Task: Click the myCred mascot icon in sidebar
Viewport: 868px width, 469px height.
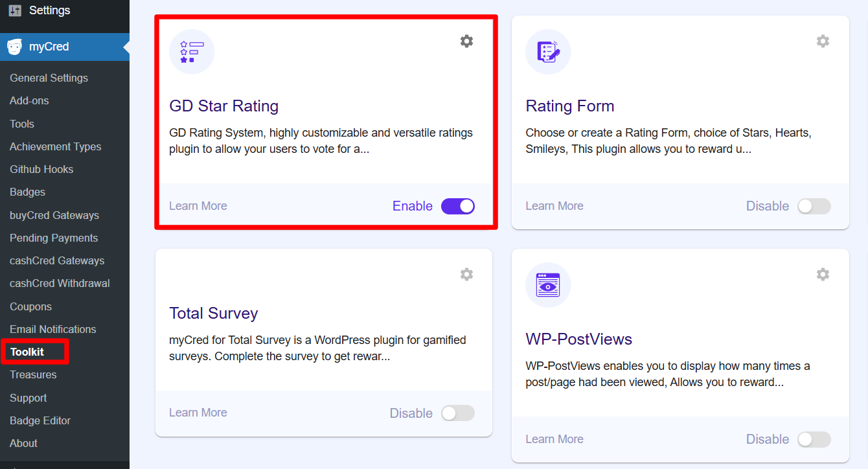Action: click(14, 47)
